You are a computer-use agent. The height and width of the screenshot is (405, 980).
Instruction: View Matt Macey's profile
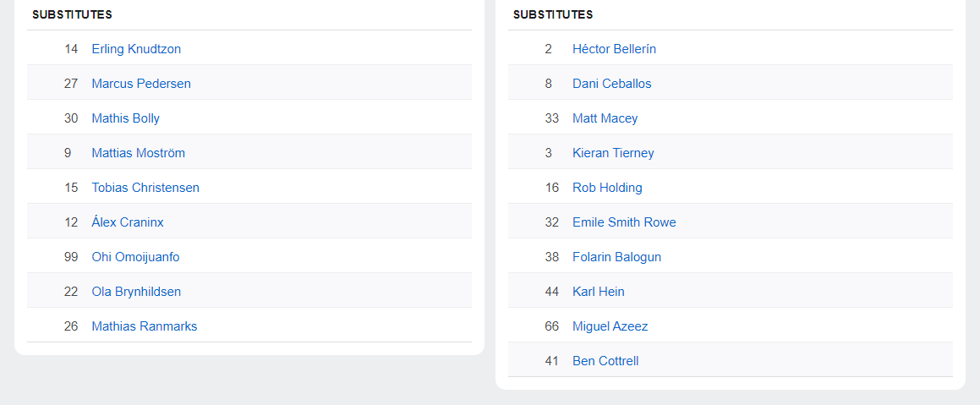click(605, 118)
